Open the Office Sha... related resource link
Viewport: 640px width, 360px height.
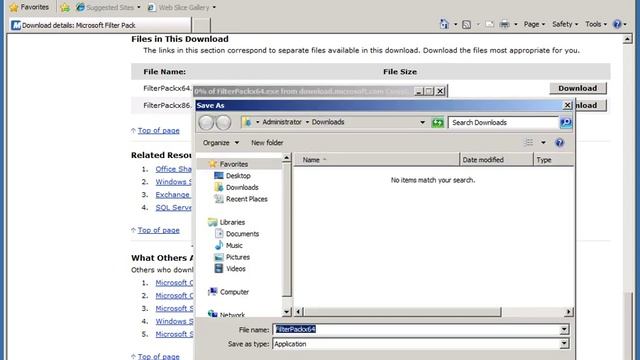point(173,169)
